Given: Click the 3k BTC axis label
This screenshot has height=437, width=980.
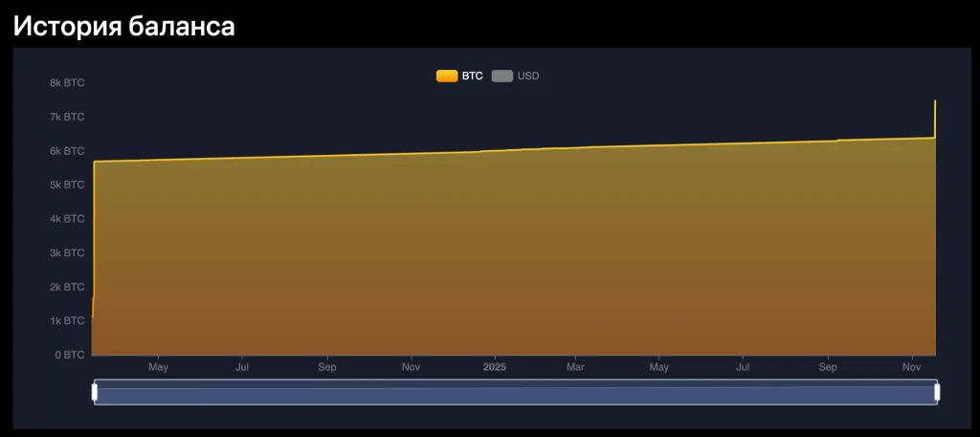Looking at the screenshot, I should point(67,252).
